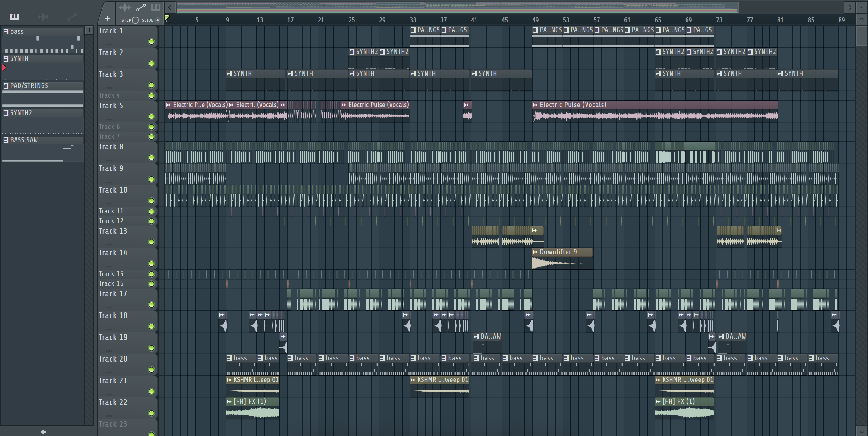Show patterns in the picker panel
Image resolution: width=868 pixels, height=436 pixels.
[14, 17]
